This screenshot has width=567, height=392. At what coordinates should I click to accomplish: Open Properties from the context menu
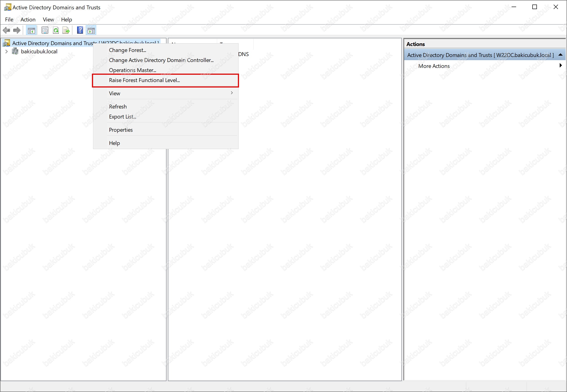[x=166, y=130]
